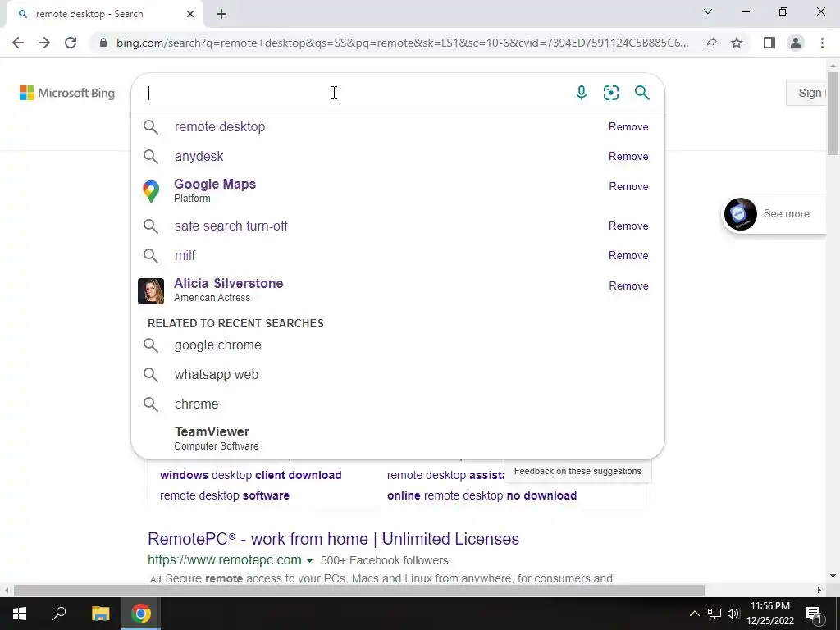Open the Windows Start menu
Viewport: 840px width, 630px height.
click(20, 614)
